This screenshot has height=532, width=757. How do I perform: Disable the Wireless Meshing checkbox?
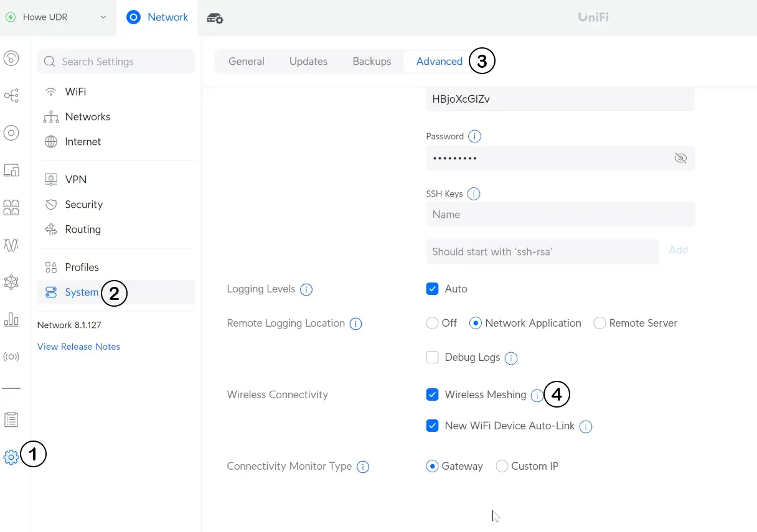click(x=432, y=394)
